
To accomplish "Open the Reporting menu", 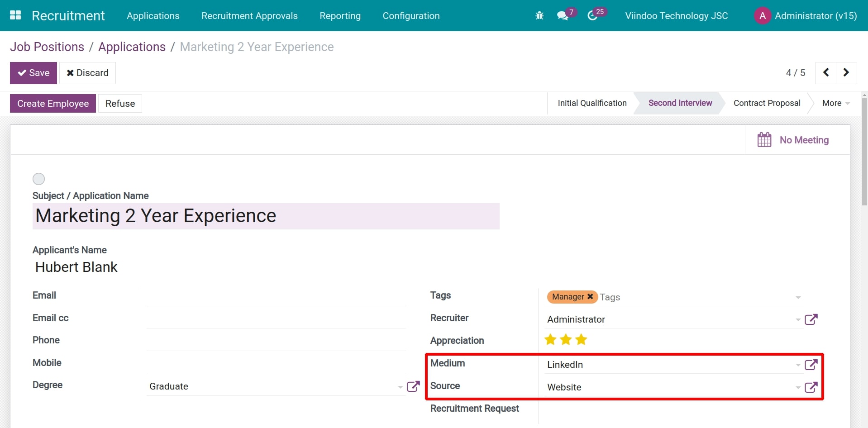I will tap(340, 15).
